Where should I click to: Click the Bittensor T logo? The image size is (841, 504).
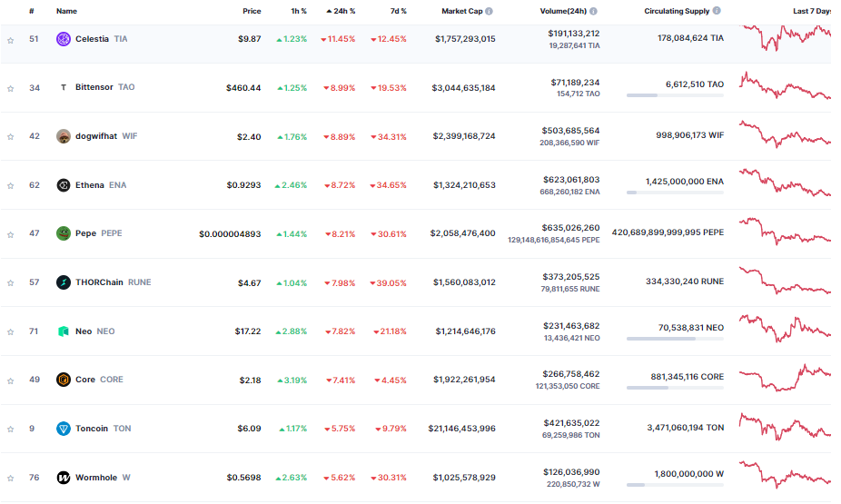[64, 87]
